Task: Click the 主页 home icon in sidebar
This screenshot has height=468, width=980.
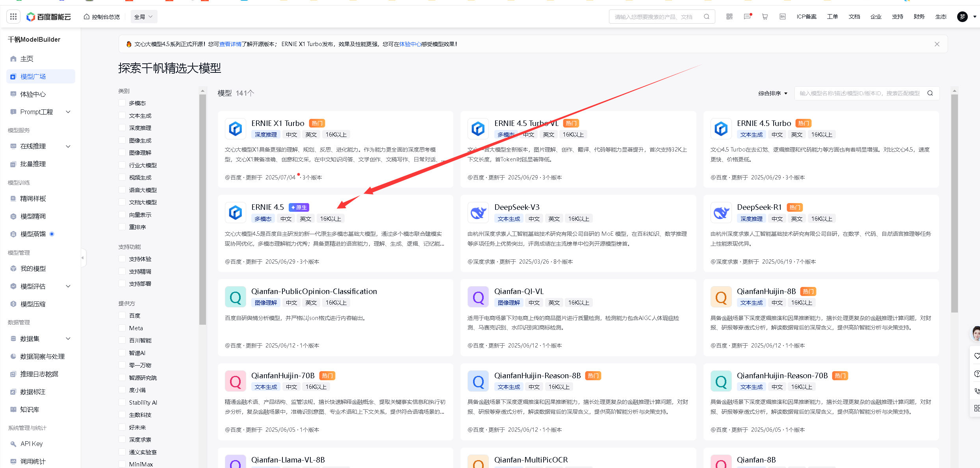Action: click(13, 59)
